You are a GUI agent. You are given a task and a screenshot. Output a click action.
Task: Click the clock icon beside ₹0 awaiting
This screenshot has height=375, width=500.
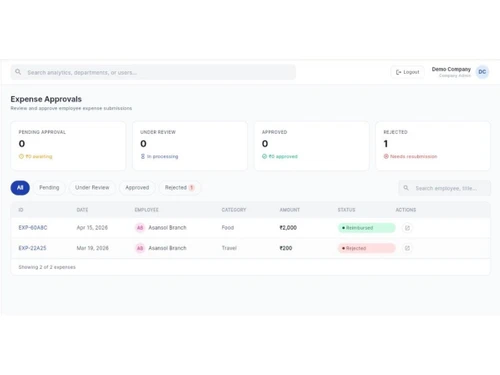[x=21, y=156]
